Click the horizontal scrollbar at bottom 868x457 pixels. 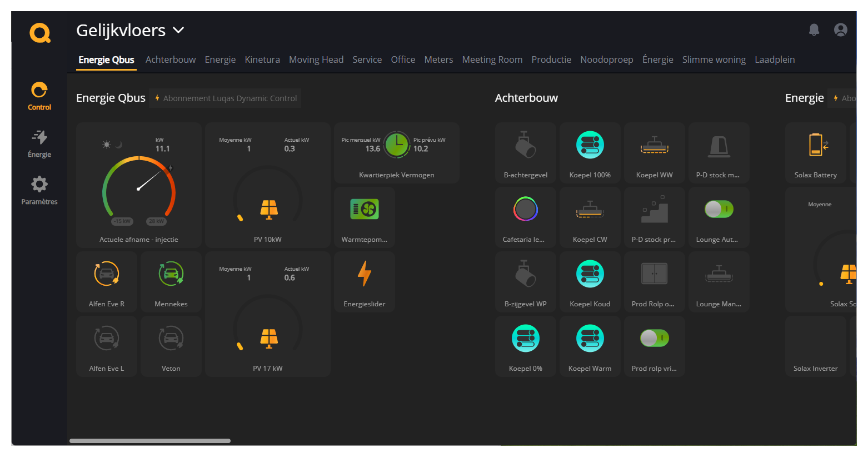tap(150, 441)
